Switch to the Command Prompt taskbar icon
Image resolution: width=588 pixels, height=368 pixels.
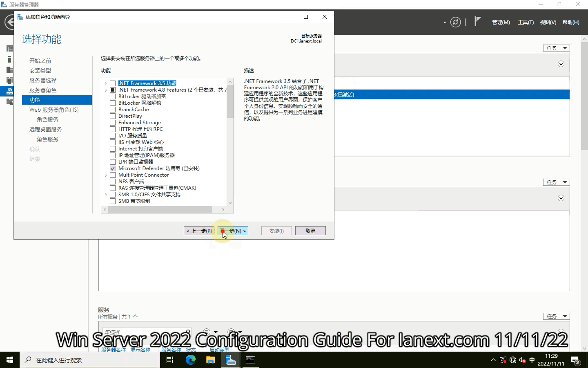click(x=250, y=360)
